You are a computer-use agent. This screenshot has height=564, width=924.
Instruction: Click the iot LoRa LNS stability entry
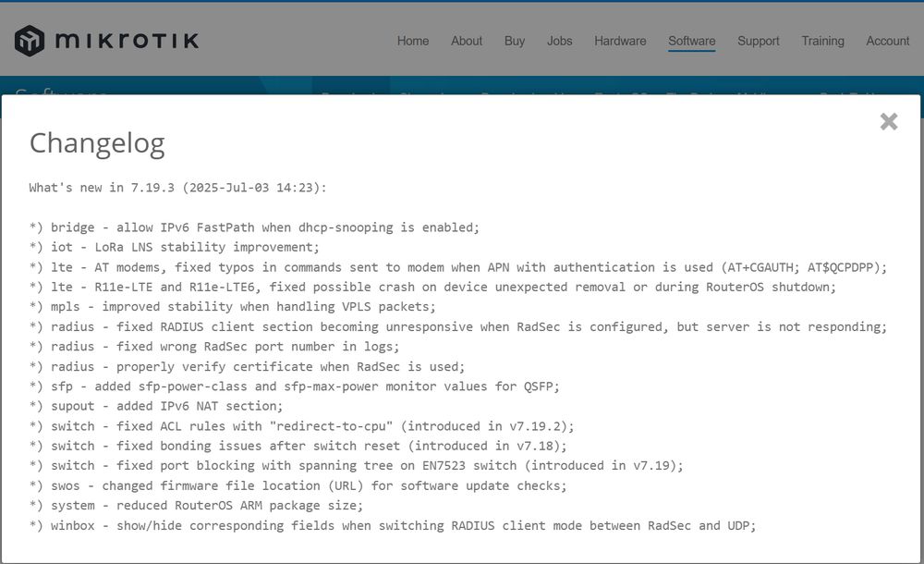point(175,247)
